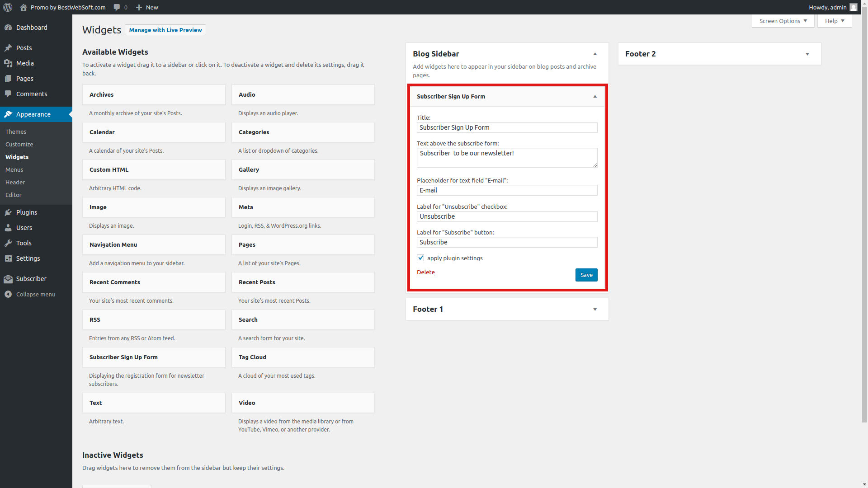Viewport: 868px width, 488px height.
Task: Select the Pages available widget
Action: point(303,244)
